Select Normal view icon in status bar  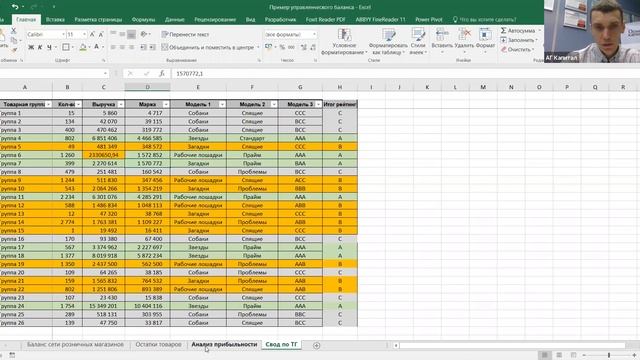(x=544, y=355)
